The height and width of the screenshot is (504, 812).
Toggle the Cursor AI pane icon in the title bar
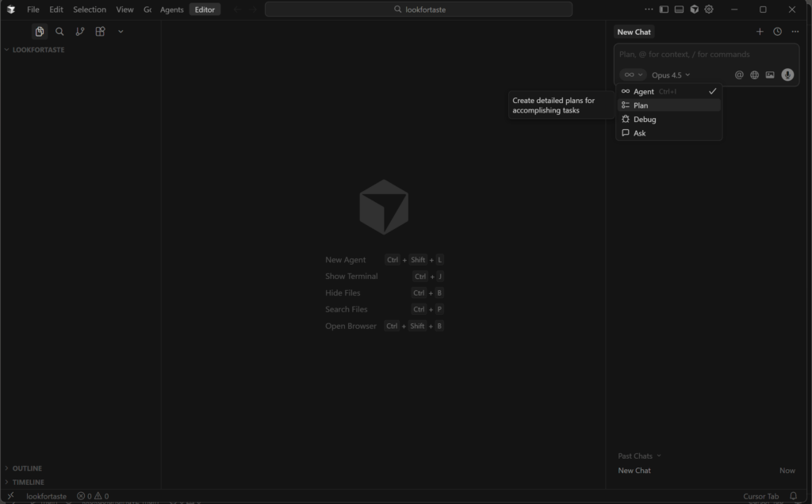[x=695, y=10]
